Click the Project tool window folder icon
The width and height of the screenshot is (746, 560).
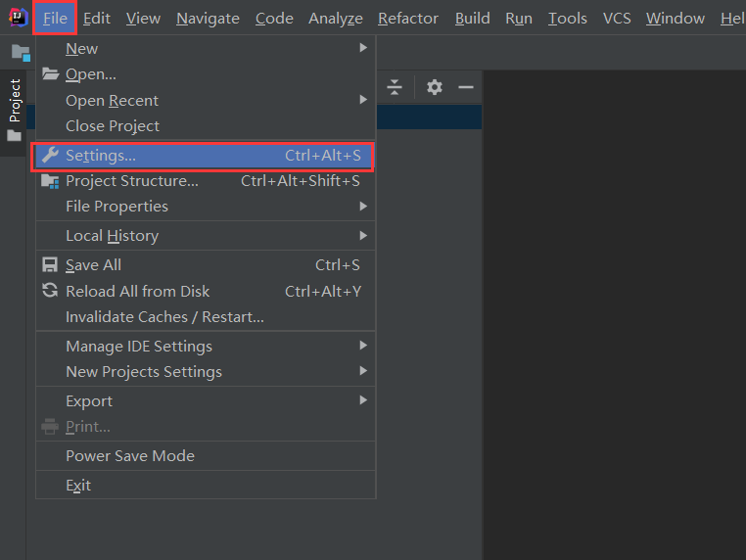coord(15,136)
